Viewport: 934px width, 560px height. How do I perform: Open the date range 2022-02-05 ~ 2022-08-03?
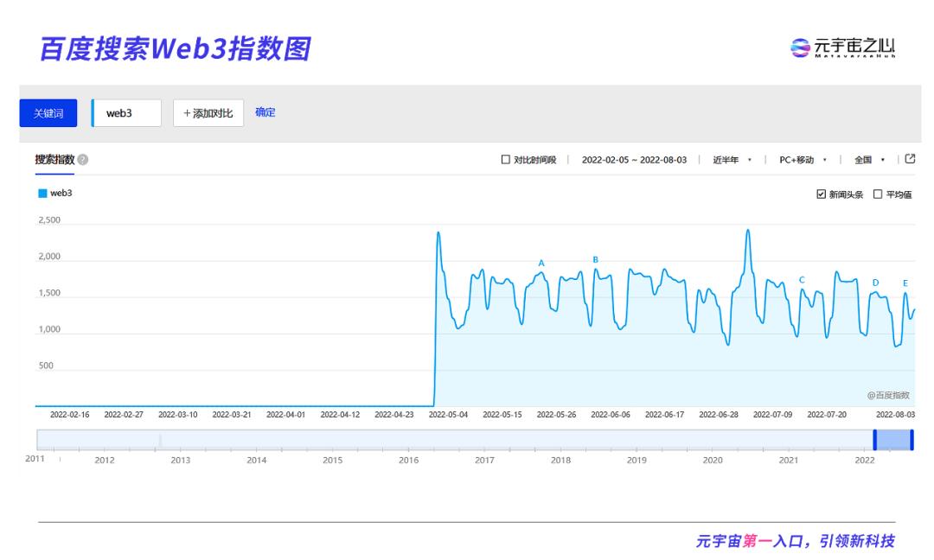pyautogui.click(x=634, y=160)
